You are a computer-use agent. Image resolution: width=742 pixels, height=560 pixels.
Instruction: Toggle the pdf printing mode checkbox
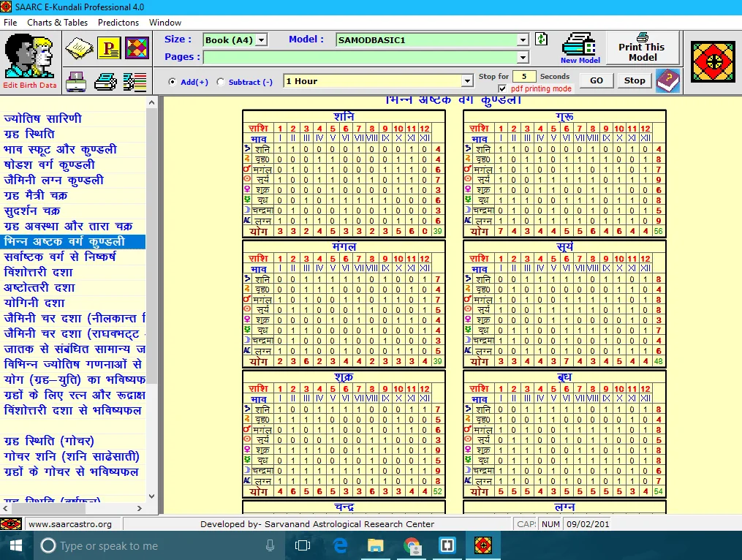point(502,88)
